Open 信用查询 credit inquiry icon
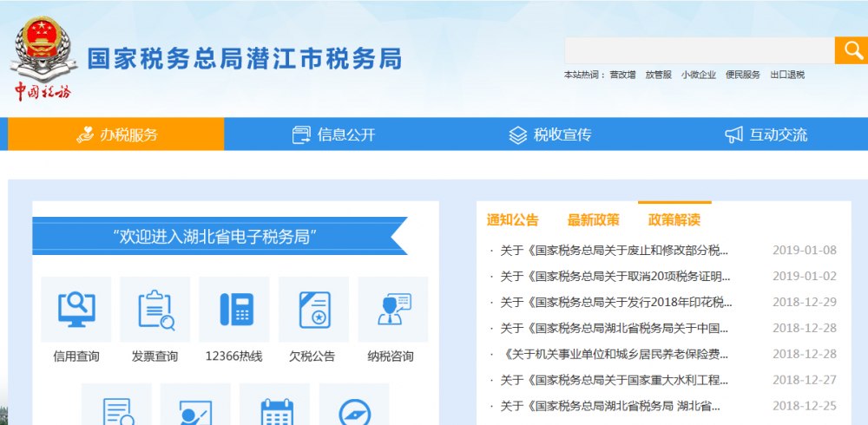This screenshot has width=868, height=425. [76, 311]
